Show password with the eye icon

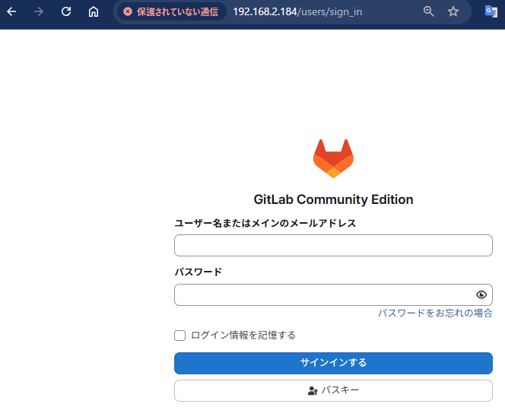point(481,294)
